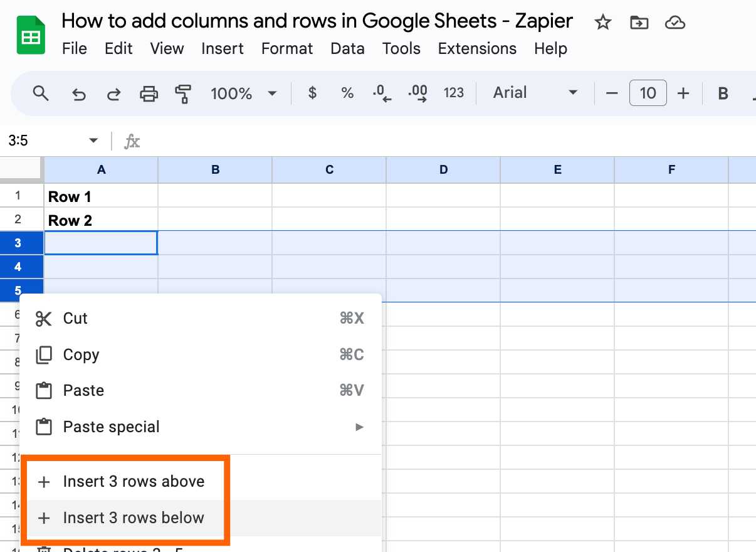This screenshot has height=552, width=756.
Task: Choose Copy from the context menu
Action: [x=201, y=355]
